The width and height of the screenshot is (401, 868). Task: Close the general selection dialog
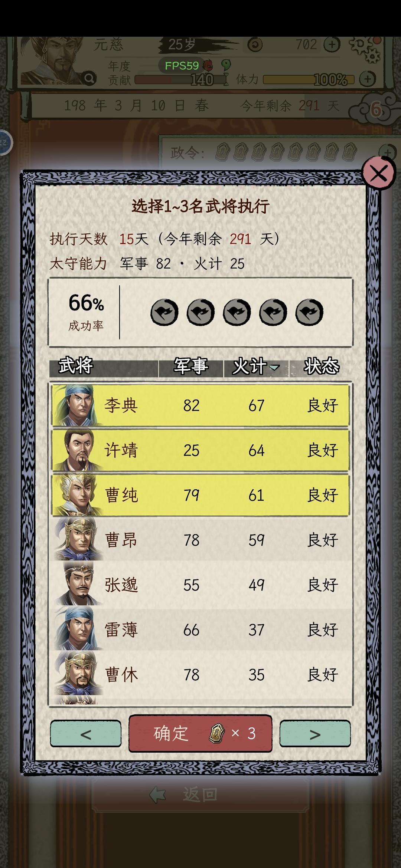pos(379,174)
